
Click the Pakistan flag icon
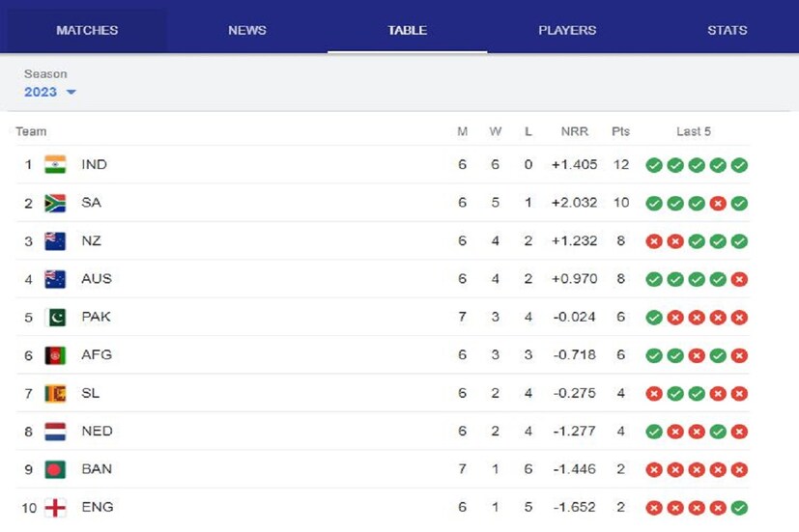(55, 317)
